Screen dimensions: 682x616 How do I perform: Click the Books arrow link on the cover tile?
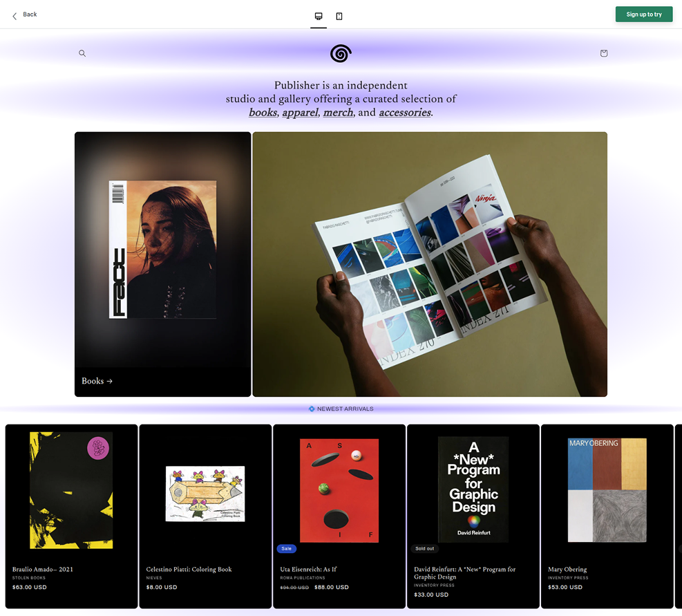[96, 381]
